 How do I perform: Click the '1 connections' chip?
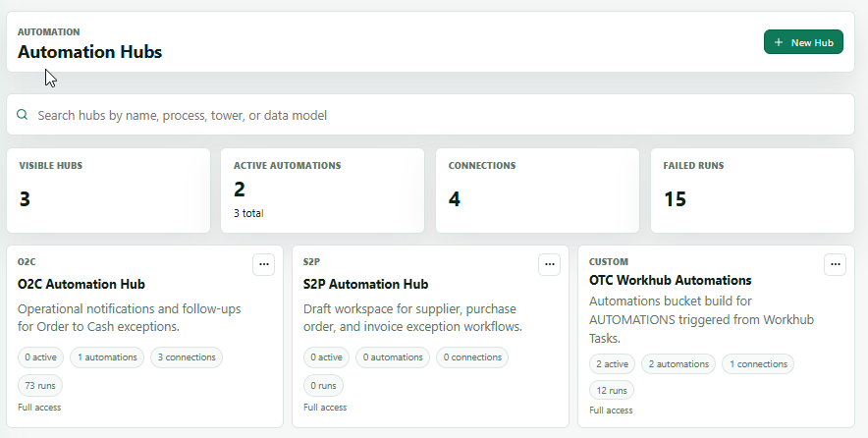758,363
